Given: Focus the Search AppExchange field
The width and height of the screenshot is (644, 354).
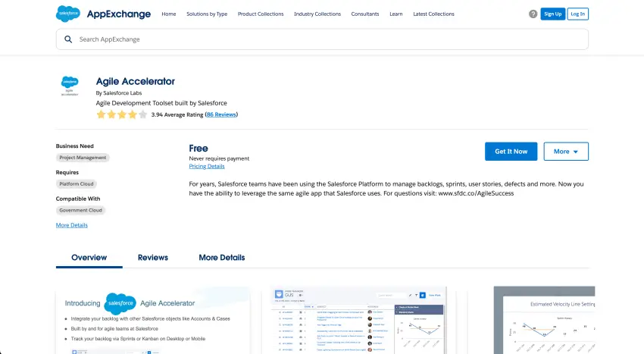Looking at the screenshot, I should [322, 39].
